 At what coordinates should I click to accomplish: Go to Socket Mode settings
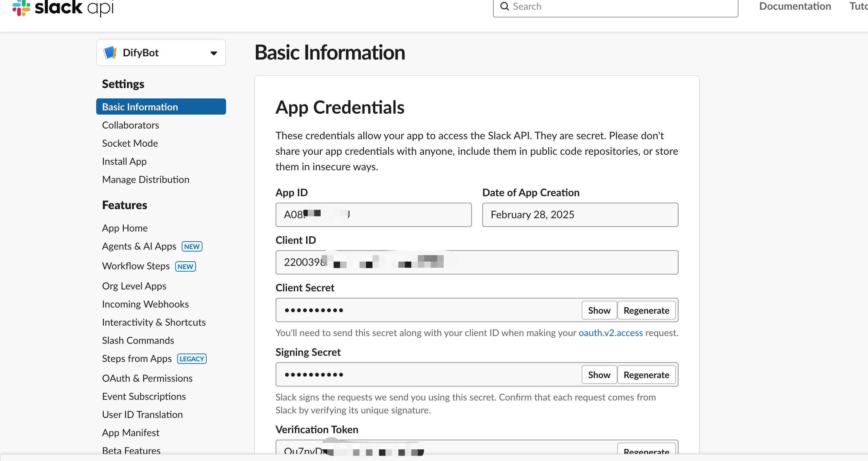[x=130, y=143]
